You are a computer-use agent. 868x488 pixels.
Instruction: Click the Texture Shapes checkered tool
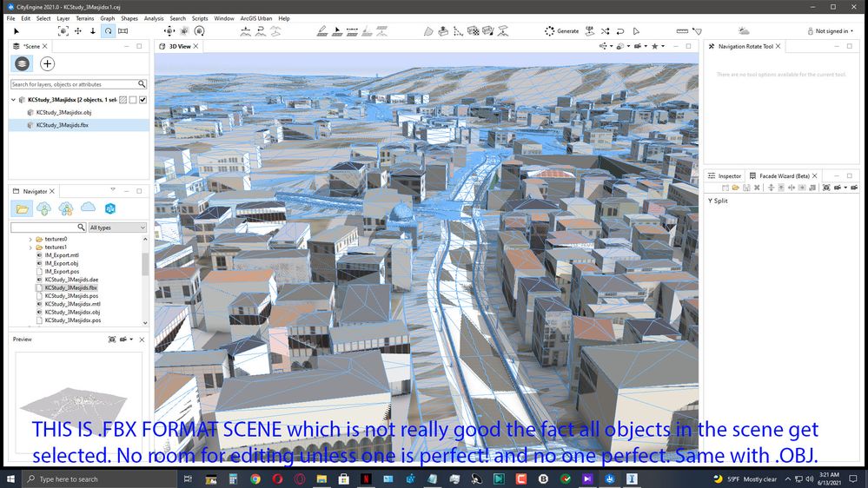474,31
